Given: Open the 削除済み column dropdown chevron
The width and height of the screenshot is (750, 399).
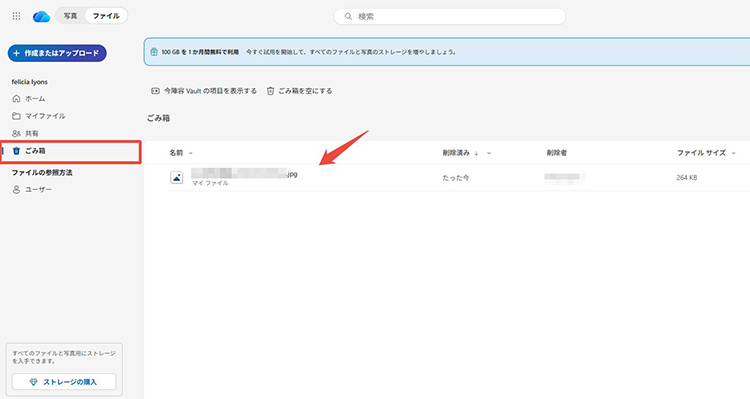Looking at the screenshot, I should [489, 153].
